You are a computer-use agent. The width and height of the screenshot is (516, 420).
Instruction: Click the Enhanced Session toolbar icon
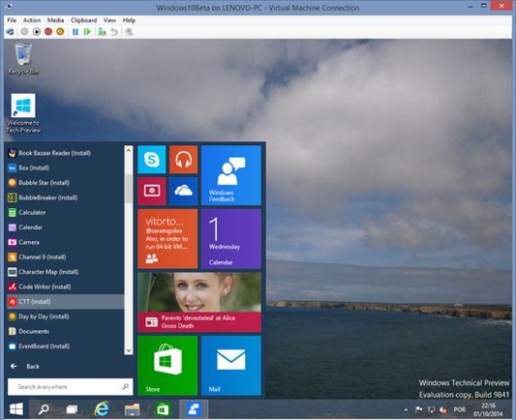click(129, 32)
